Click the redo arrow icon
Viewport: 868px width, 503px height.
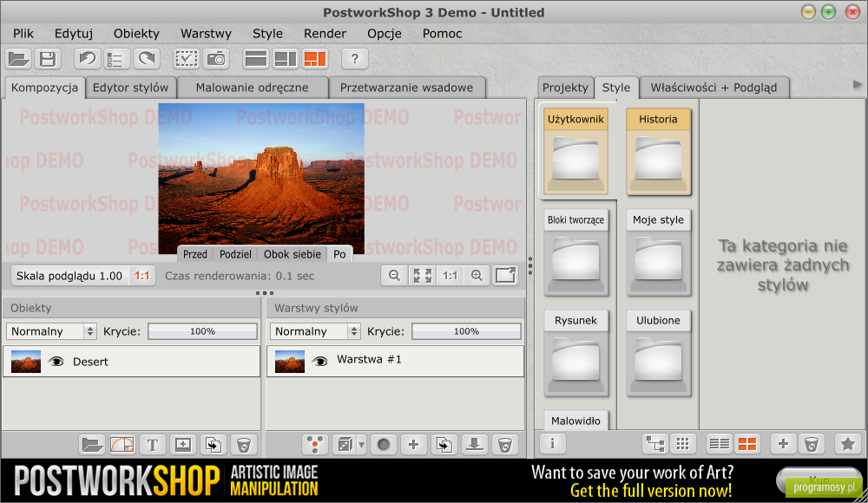(146, 59)
